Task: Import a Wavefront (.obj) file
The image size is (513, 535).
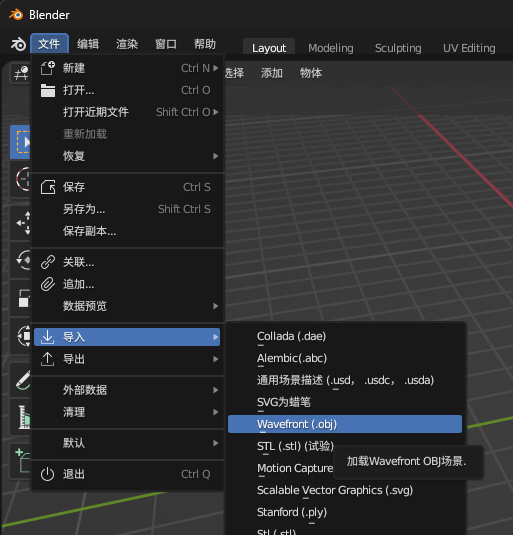Action: click(345, 424)
